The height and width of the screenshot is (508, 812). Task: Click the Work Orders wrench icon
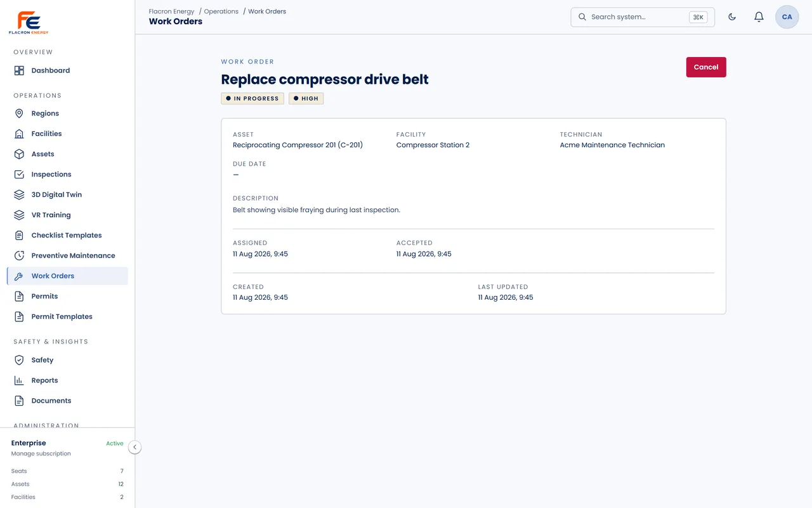click(19, 276)
